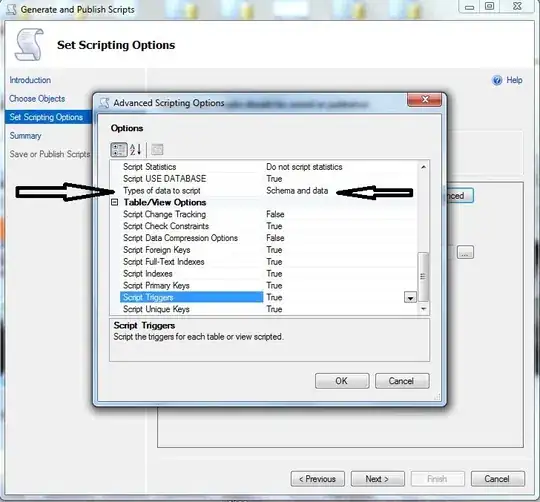The width and height of the screenshot is (540, 502).
Task: Click the Schema and data value
Action: coord(297,191)
